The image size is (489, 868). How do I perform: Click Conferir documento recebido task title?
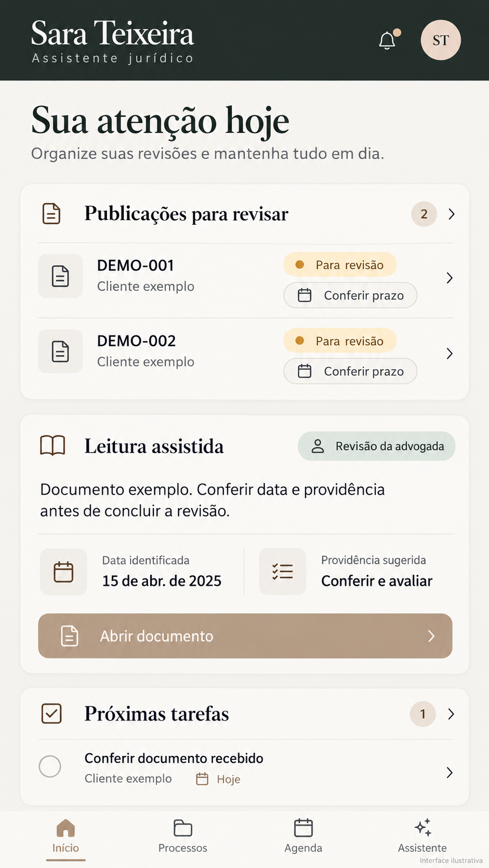[x=174, y=758]
